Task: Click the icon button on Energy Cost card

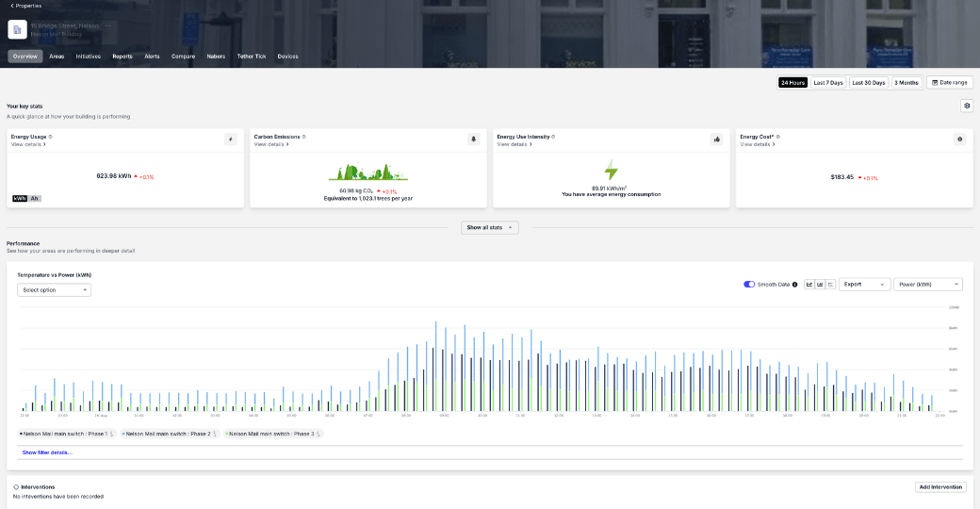Action: click(960, 139)
